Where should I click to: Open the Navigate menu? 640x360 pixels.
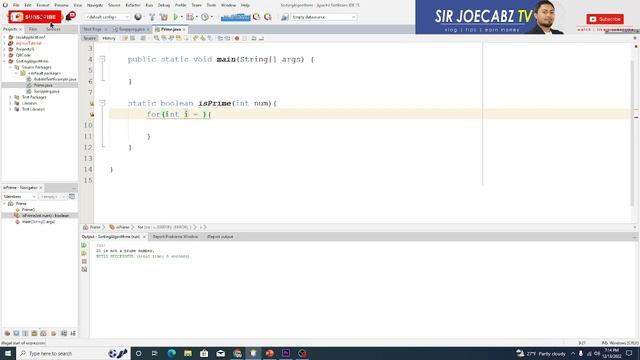pos(95,5)
